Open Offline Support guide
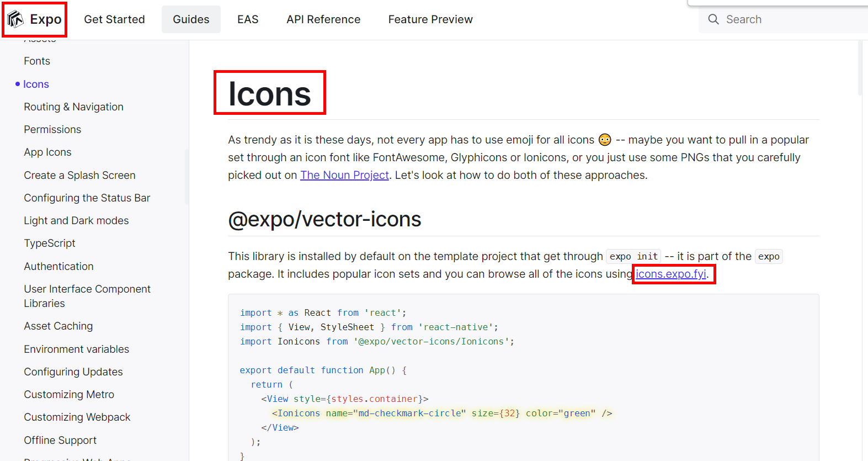868x461 pixels. click(x=60, y=441)
